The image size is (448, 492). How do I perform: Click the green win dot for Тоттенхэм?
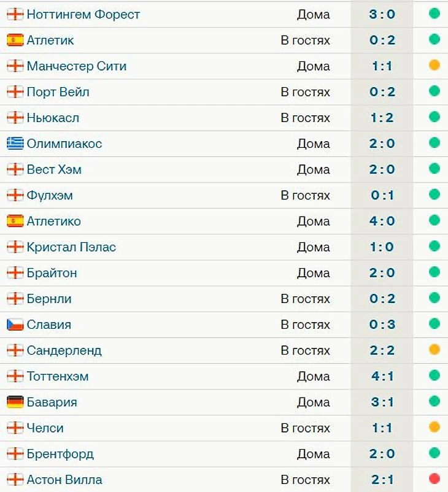point(434,375)
